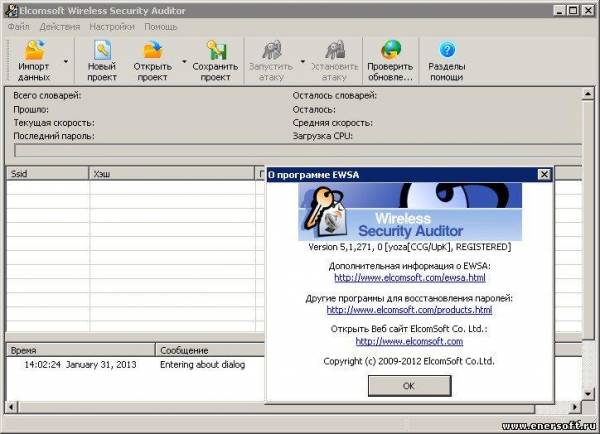The image size is (600, 434).
Task: Maximize the Elcomsoft Wireless Security Auditor window
Action: coord(573,10)
